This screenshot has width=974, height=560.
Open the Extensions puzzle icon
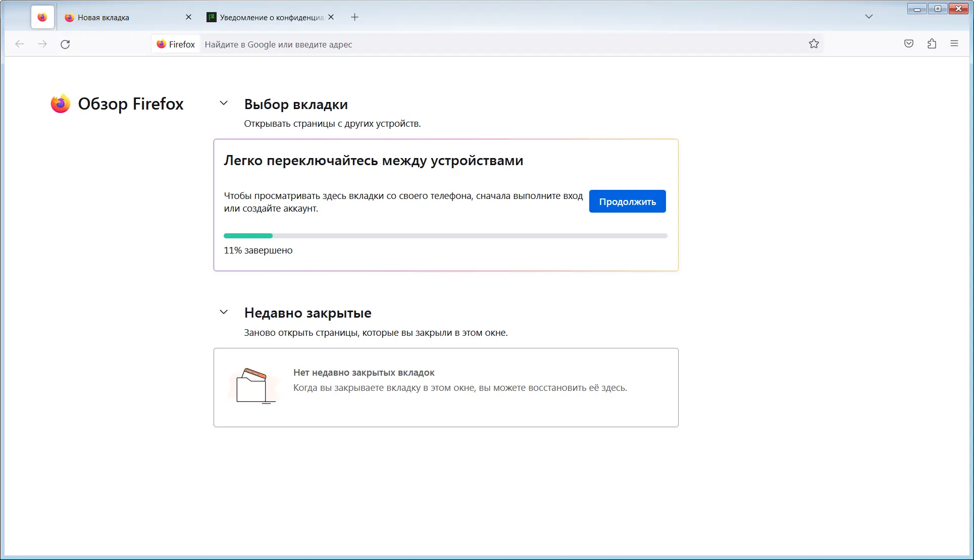[x=932, y=44]
